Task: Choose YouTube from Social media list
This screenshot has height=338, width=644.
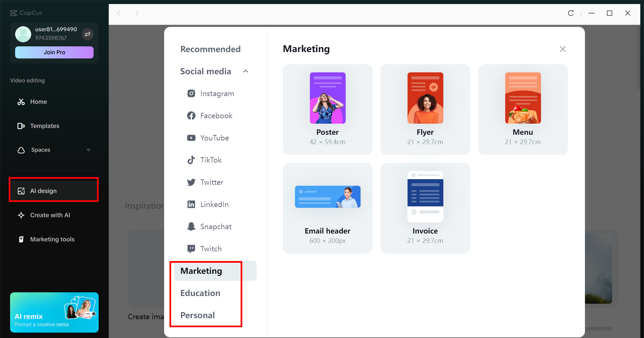Action: [215, 138]
